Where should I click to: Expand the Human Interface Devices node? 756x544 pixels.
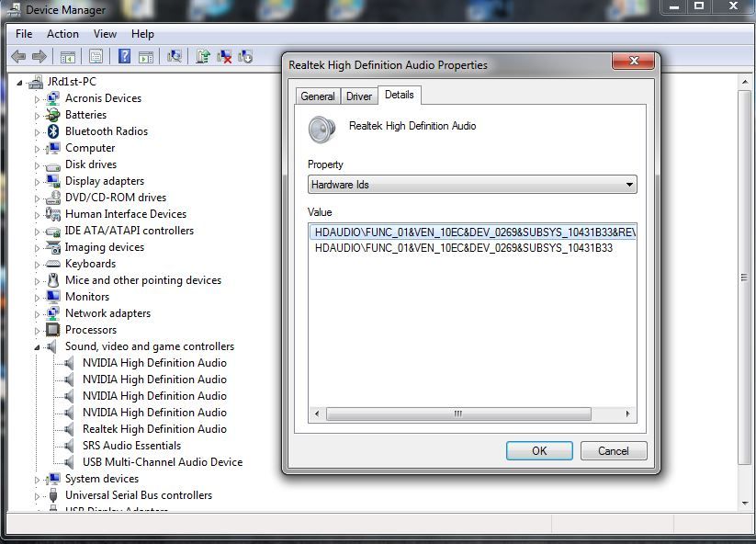click(x=37, y=215)
